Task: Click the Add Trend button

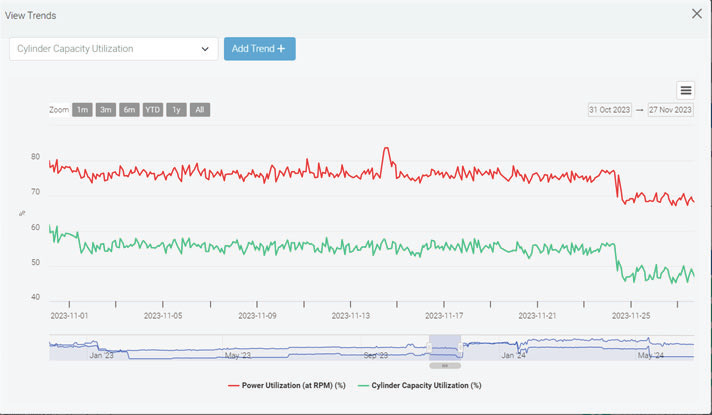Action: pyautogui.click(x=259, y=49)
